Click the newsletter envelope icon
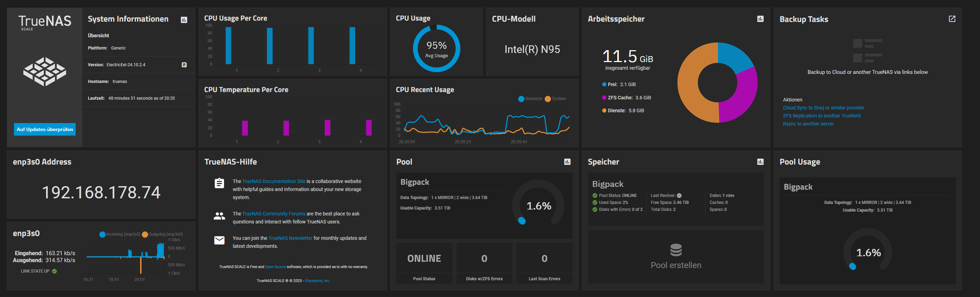The image size is (980, 297). (219, 240)
